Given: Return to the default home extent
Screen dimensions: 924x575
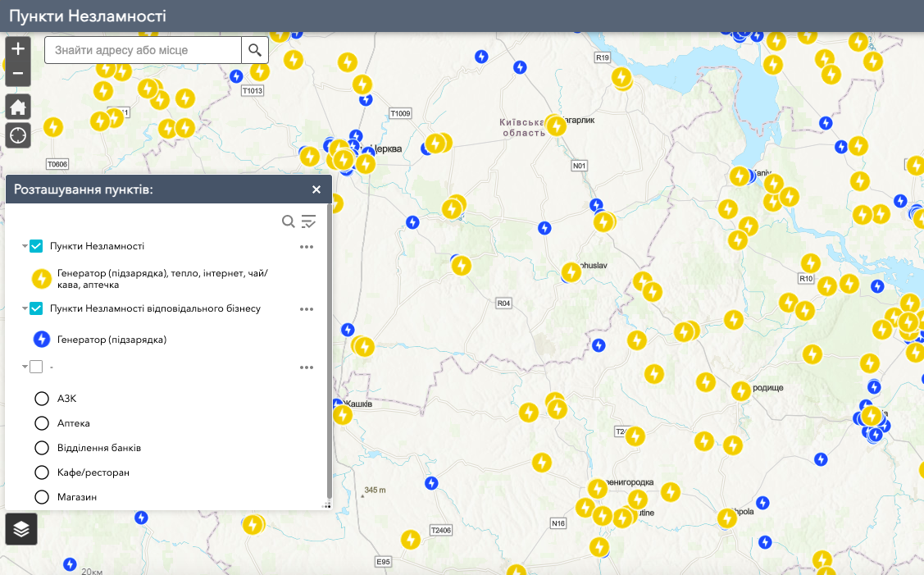Looking at the screenshot, I should [x=18, y=107].
